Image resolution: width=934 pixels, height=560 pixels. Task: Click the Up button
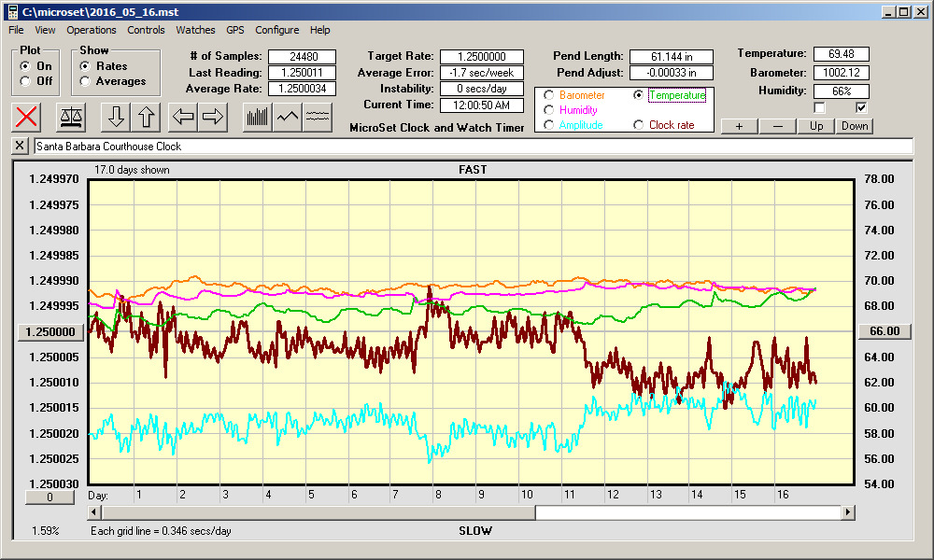click(x=816, y=126)
